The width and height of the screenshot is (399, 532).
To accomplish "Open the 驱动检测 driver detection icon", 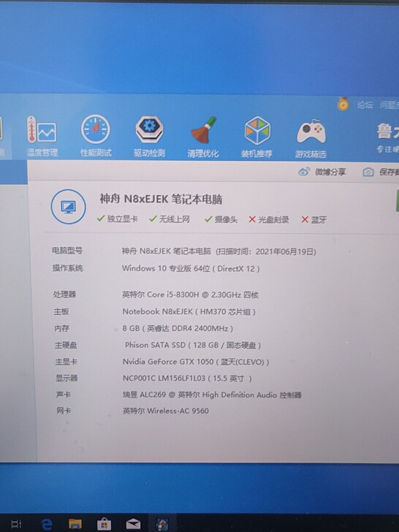I will (x=149, y=137).
